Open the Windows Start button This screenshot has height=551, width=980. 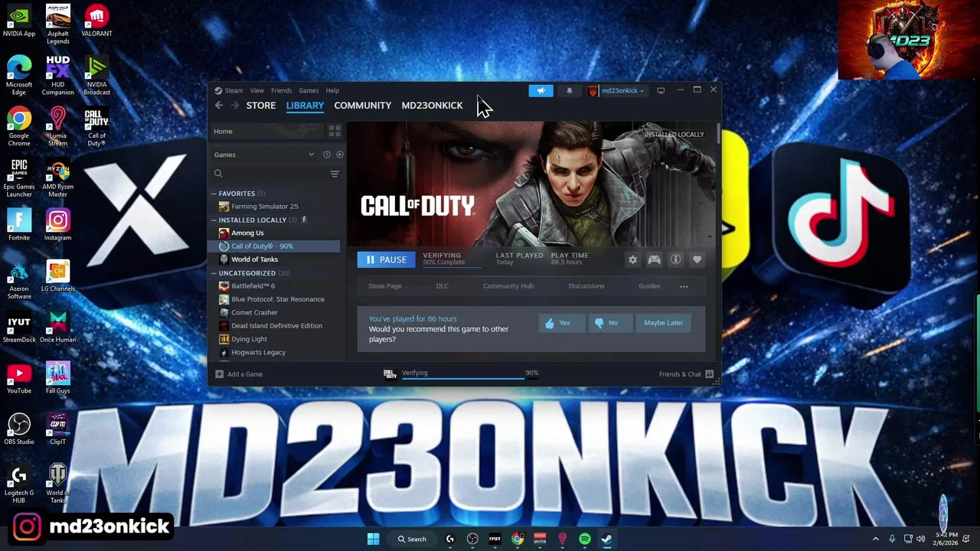pyautogui.click(x=373, y=539)
